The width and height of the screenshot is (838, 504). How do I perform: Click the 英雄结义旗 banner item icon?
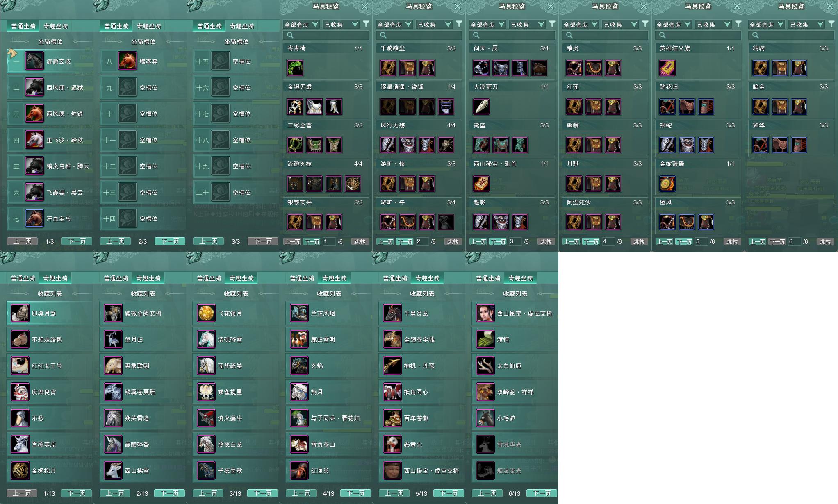pyautogui.click(x=667, y=68)
